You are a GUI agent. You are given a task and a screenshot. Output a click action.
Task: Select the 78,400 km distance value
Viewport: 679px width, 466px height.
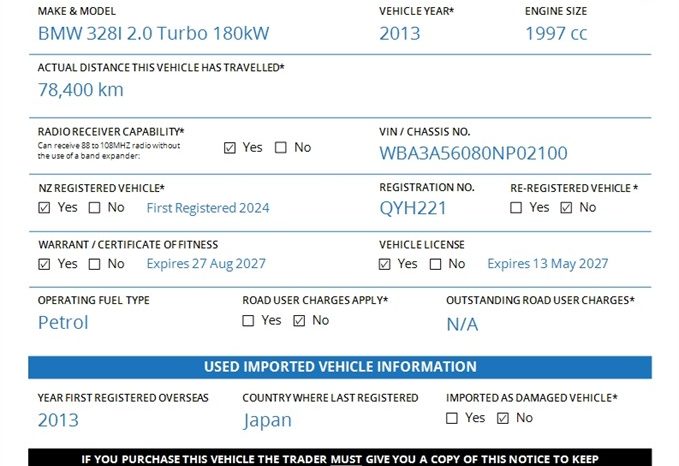click(81, 90)
